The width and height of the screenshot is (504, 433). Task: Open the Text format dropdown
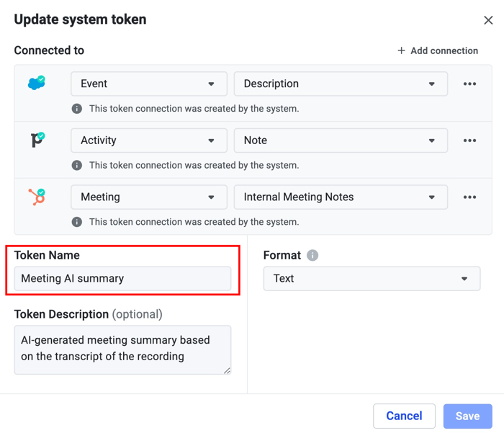(x=372, y=279)
